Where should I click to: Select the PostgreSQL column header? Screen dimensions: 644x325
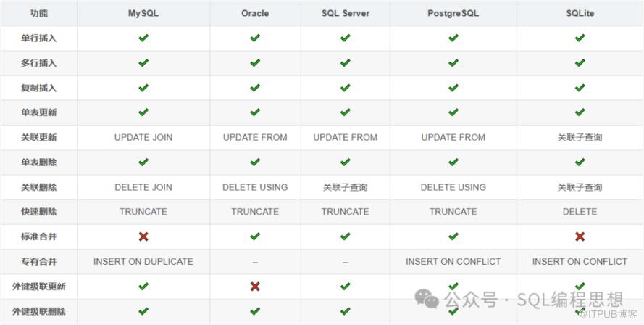(x=453, y=13)
